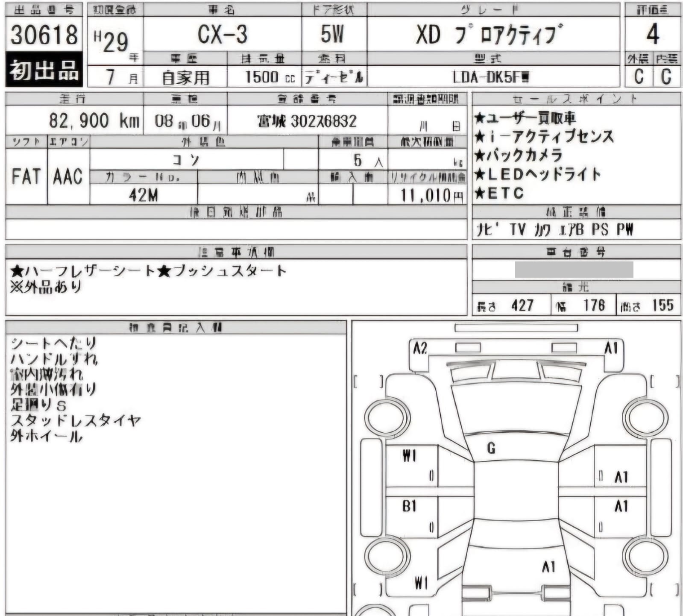Click the width value 176
683x616 pixels.
(594, 305)
